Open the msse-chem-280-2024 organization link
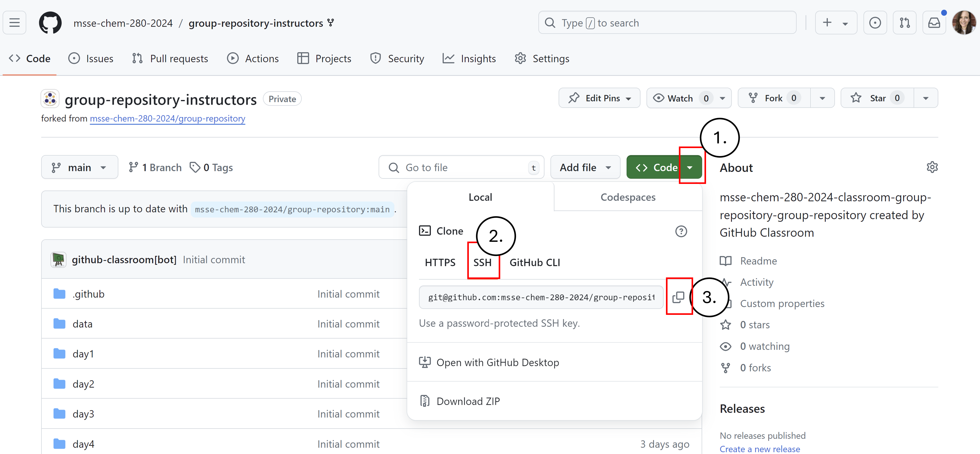980x454 pixels. pos(123,23)
